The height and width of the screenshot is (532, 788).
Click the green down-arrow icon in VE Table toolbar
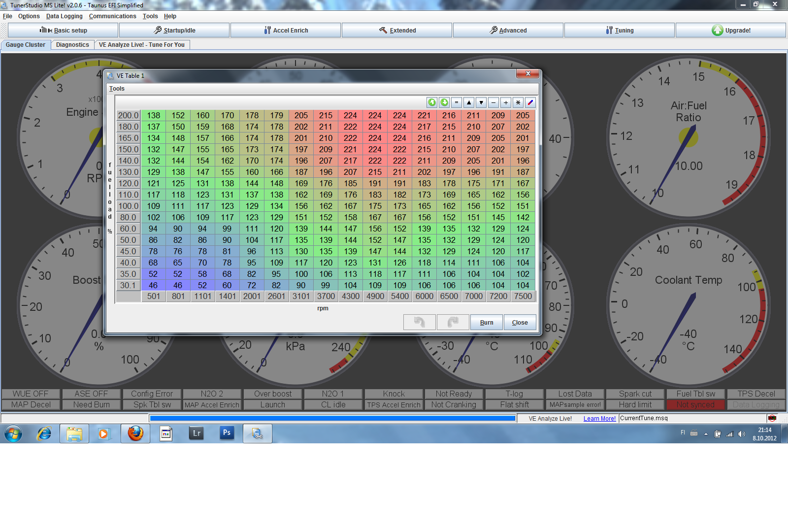point(444,102)
